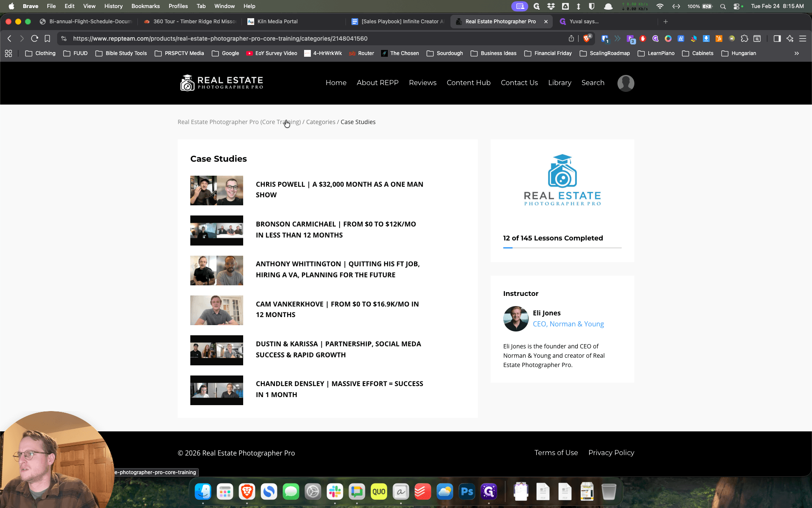Reload the page with the refresh icon

[x=35, y=39]
